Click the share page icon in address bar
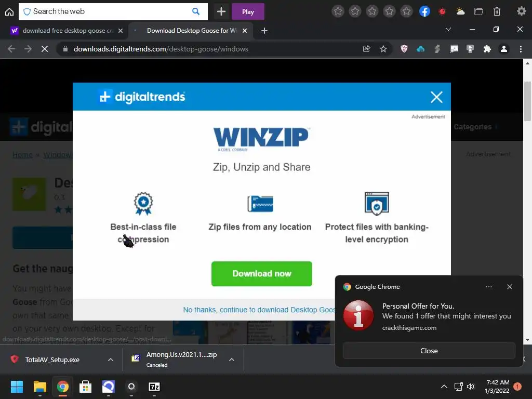 click(366, 49)
